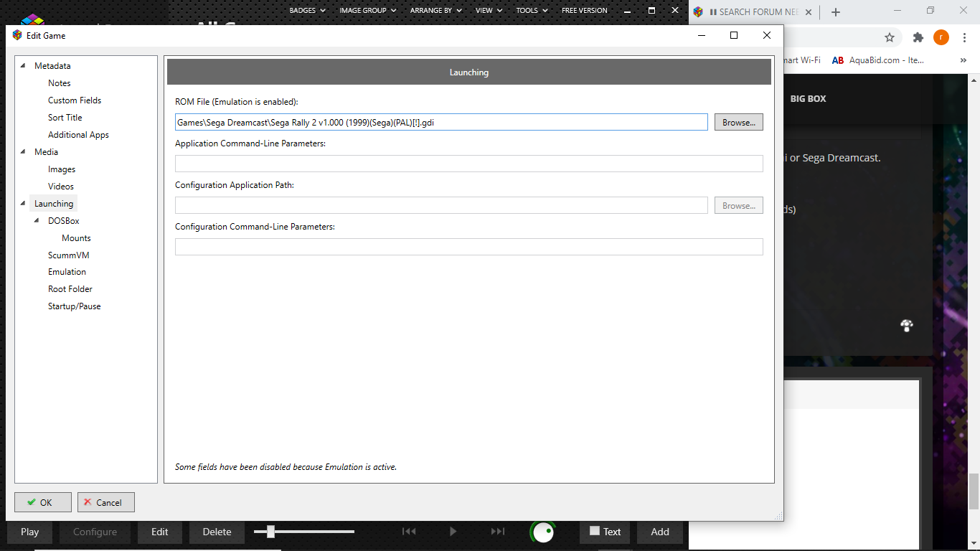Collapse the Media tree node arrow
980x551 pixels.
[x=24, y=152]
